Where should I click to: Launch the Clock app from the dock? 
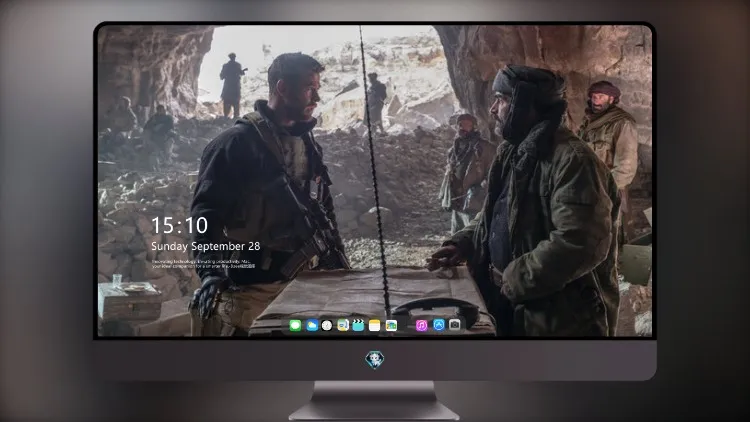327,325
